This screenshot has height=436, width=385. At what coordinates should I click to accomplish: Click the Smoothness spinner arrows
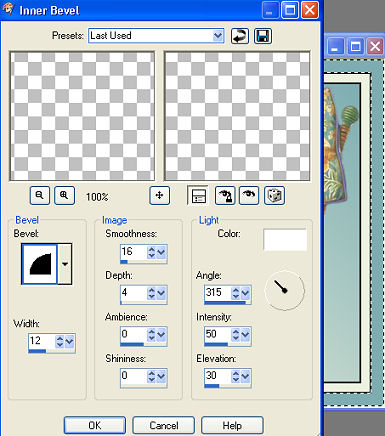coord(152,252)
